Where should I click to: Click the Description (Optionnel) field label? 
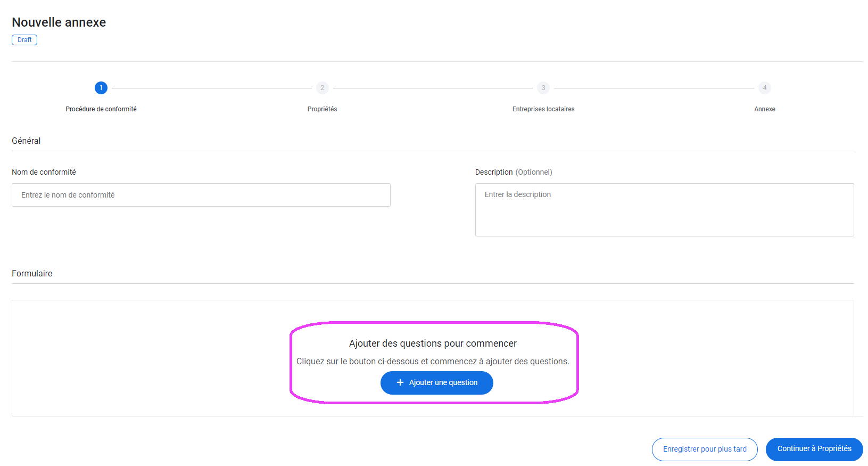tap(513, 172)
